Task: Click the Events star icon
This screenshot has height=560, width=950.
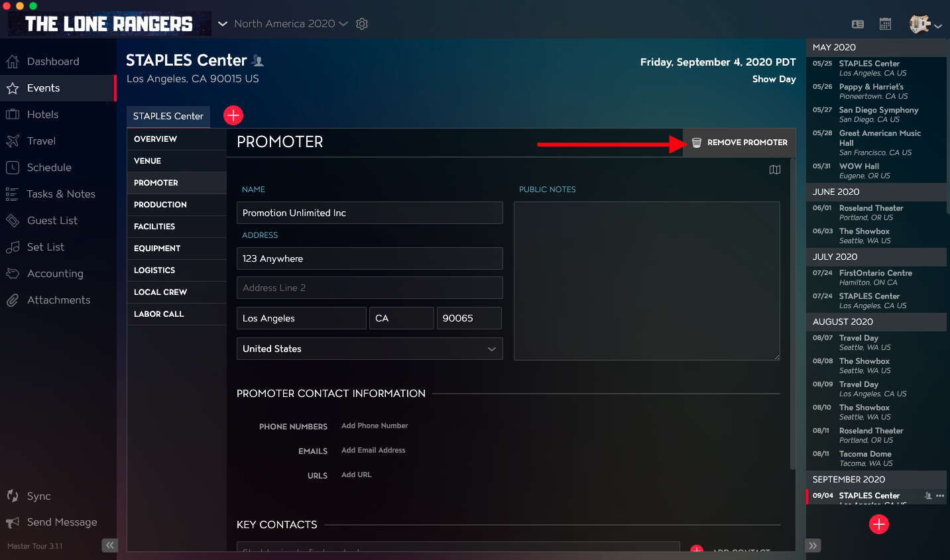Action: click(x=12, y=88)
